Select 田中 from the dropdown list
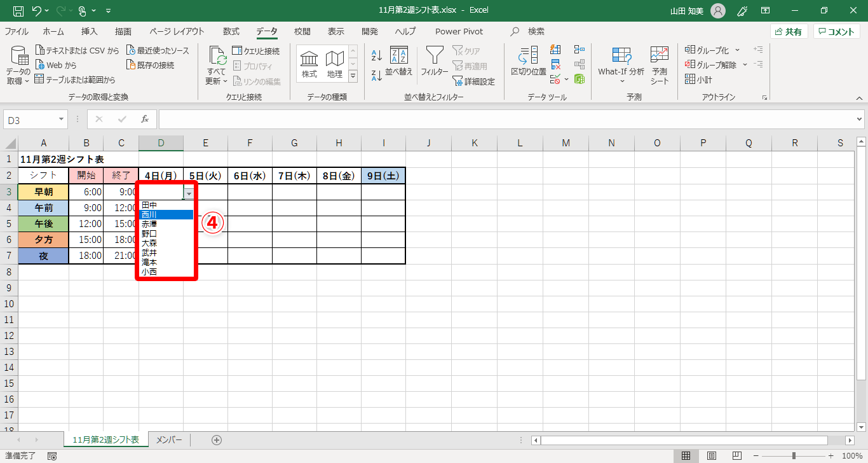 [x=166, y=205]
